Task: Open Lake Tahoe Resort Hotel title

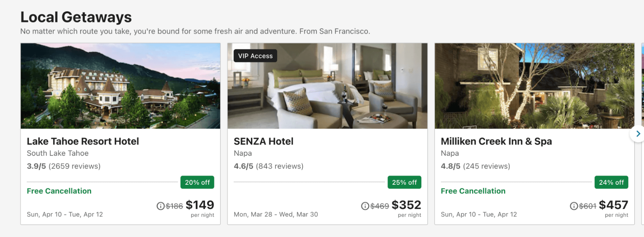Action: (x=83, y=141)
